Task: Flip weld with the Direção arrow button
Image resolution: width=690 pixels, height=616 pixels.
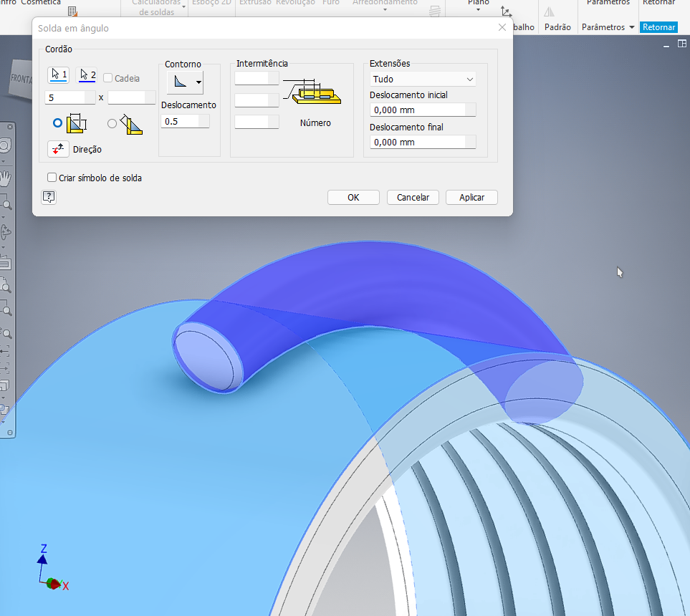Action: 58,149
